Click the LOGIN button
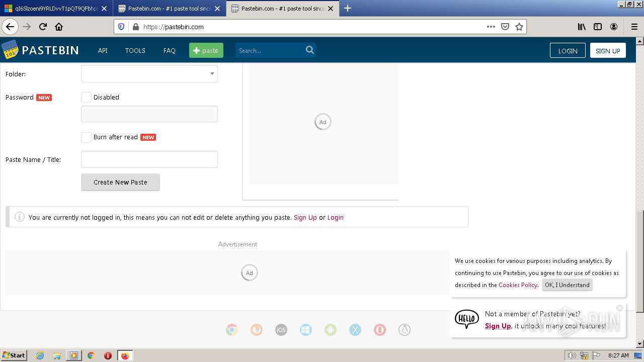 click(568, 50)
